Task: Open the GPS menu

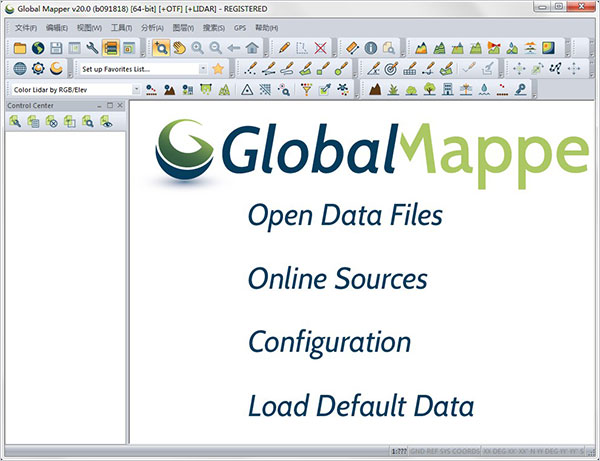Action: pyautogui.click(x=239, y=27)
